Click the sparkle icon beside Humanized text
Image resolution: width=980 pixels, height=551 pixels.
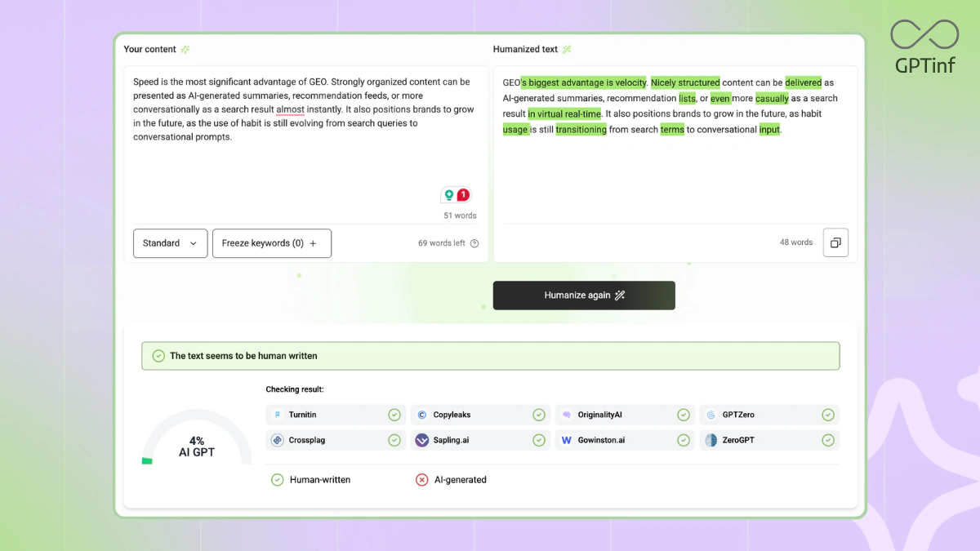(567, 50)
